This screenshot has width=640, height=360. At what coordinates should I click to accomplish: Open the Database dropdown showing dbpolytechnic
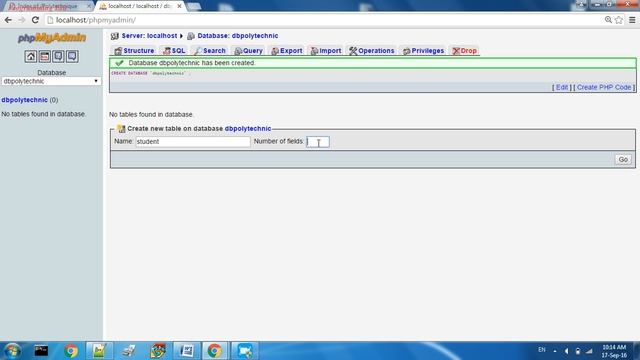51,81
